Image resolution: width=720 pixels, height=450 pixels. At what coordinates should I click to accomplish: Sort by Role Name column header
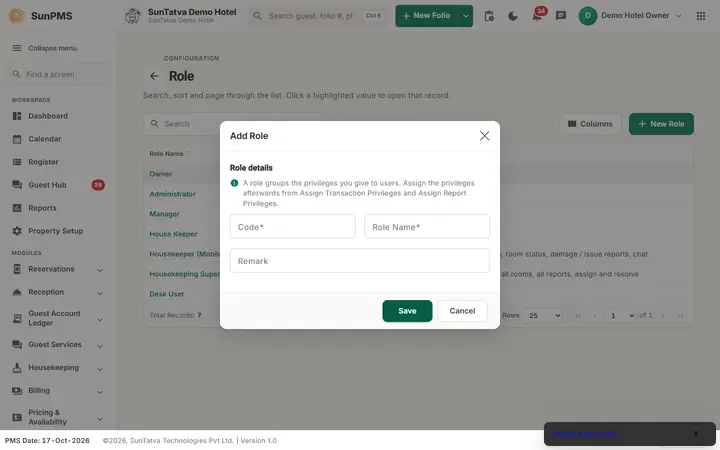tap(166, 153)
